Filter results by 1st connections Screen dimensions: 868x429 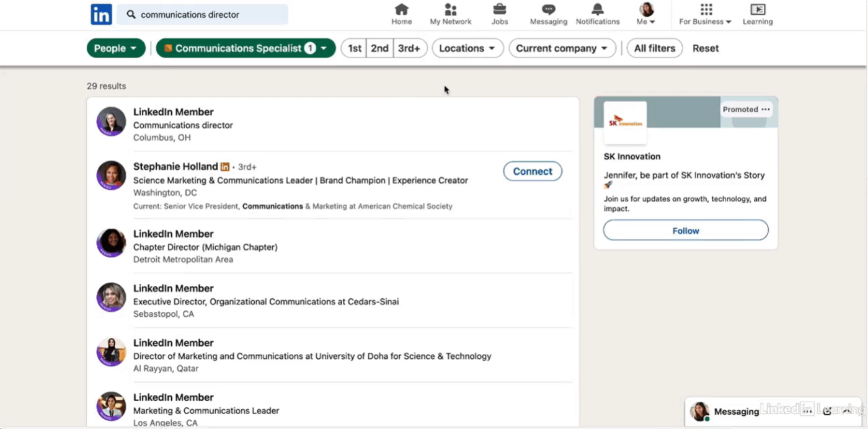point(353,48)
